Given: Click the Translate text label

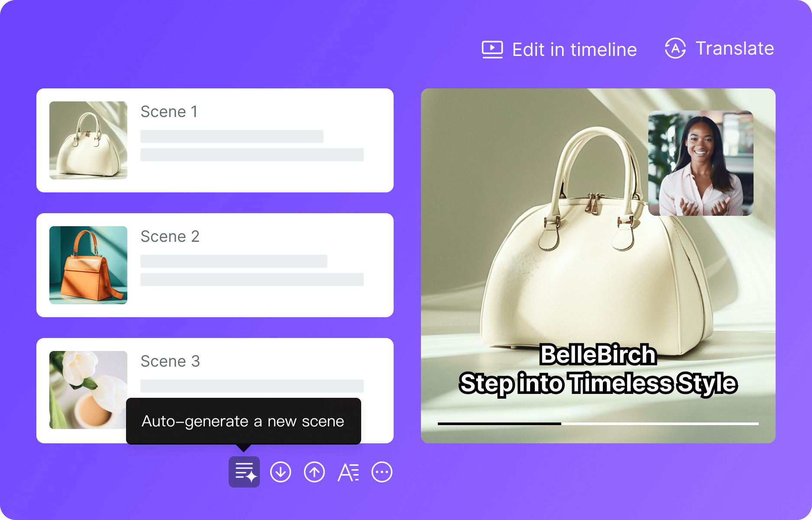Looking at the screenshot, I should coord(734,48).
